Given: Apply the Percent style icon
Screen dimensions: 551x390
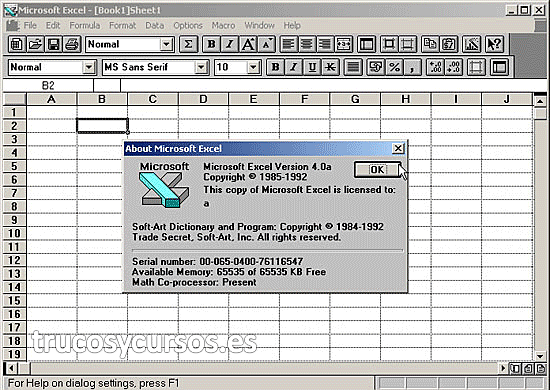Looking at the screenshot, I should coord(394,67).
